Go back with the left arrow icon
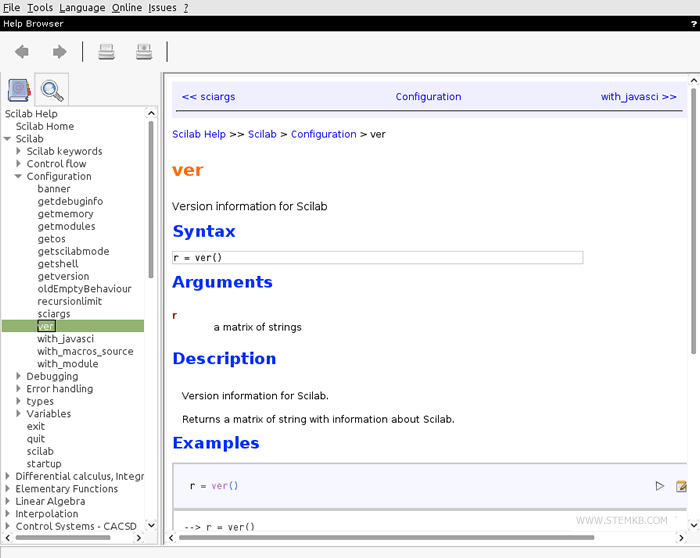Screen dimensions: 700x558 coord(22,52)
